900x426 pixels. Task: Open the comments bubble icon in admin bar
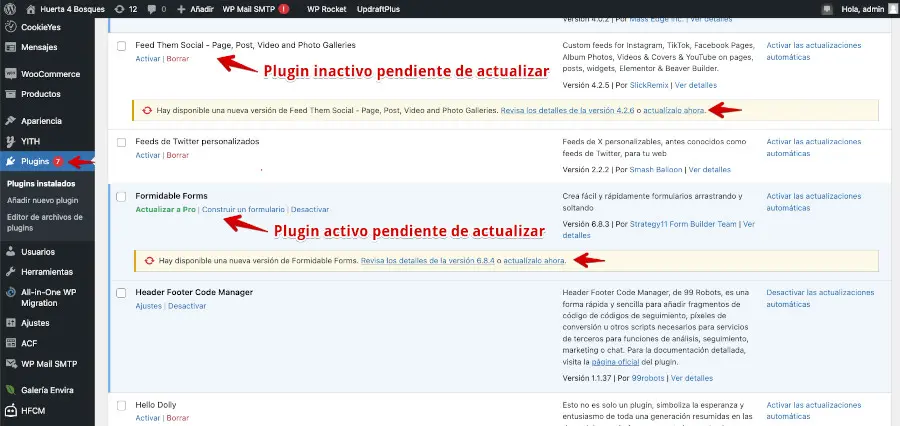(151, 9)
